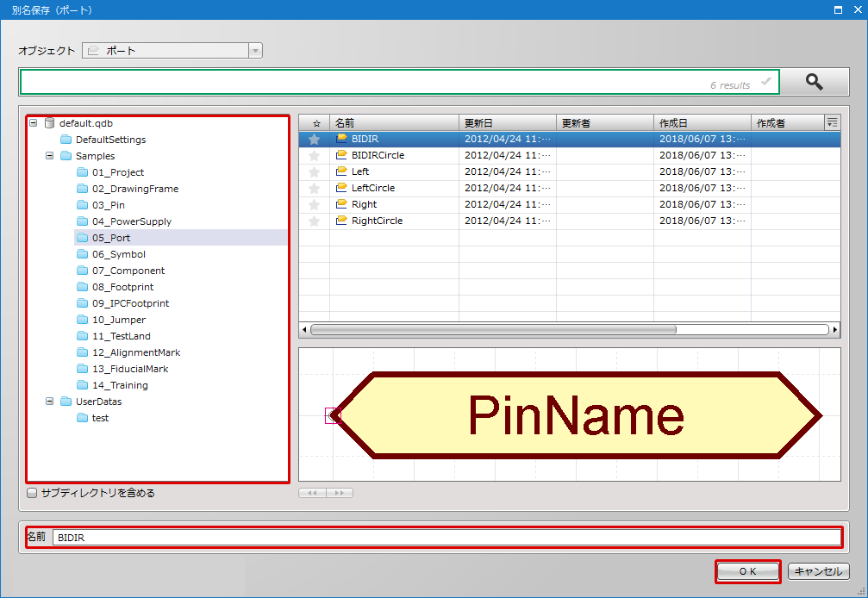Click the magnifying glass search button
The width and height of the screenshot is (868, 598).
point(814,82)
